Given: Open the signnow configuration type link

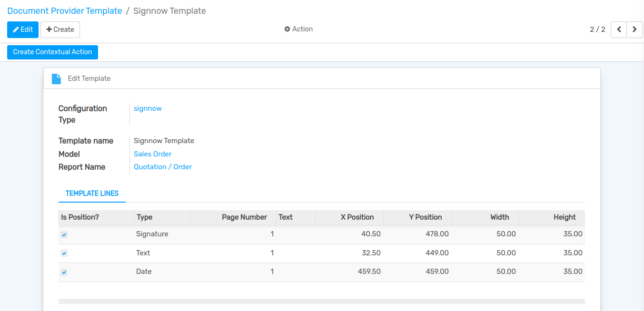Looking at the screenshot, I should tap(148, 108).
